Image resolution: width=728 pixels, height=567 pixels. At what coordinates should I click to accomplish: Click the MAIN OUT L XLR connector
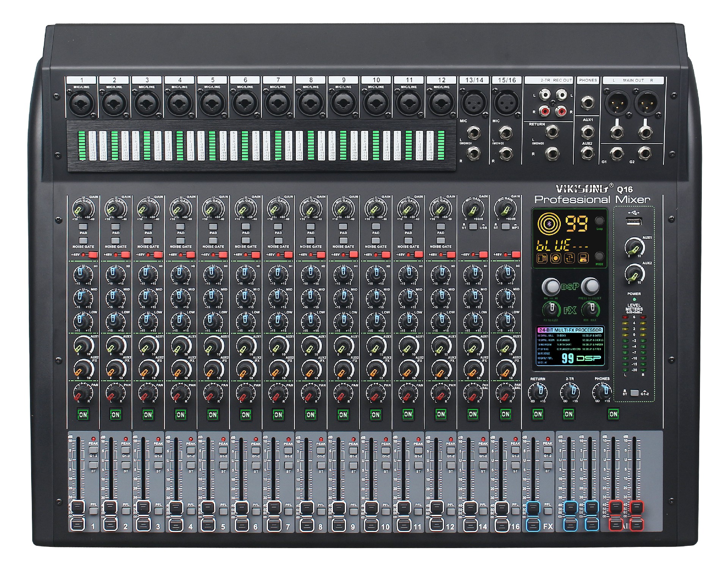pyautogui.click(x=617, y=102)
